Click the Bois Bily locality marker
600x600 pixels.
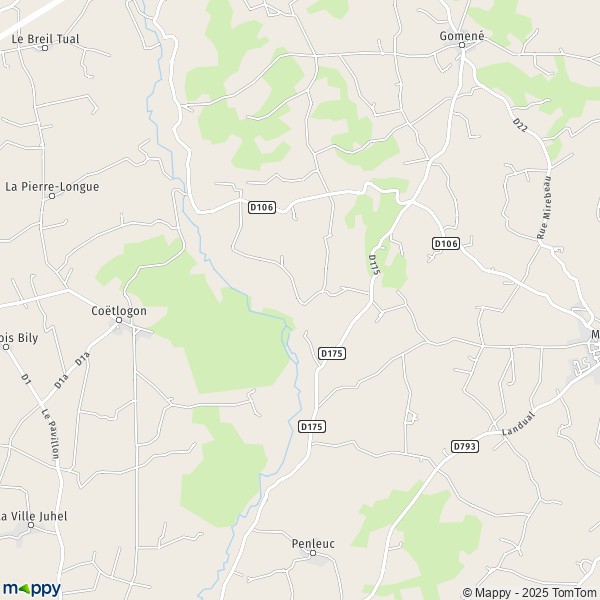(x=6, y=347)
